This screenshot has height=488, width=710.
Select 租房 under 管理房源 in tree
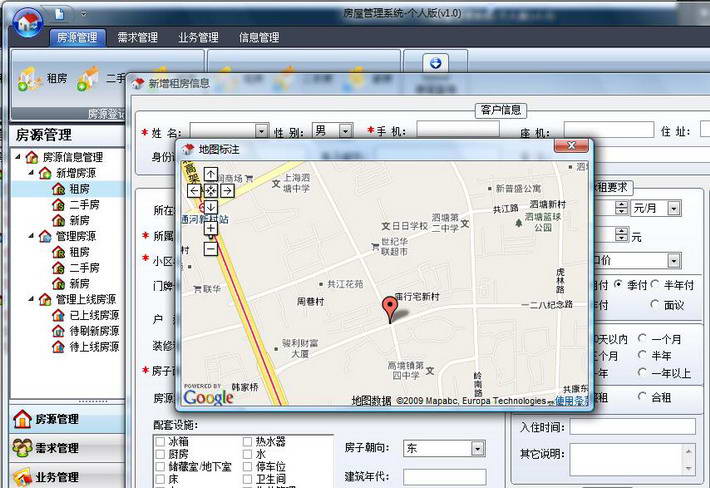point(79,252)
